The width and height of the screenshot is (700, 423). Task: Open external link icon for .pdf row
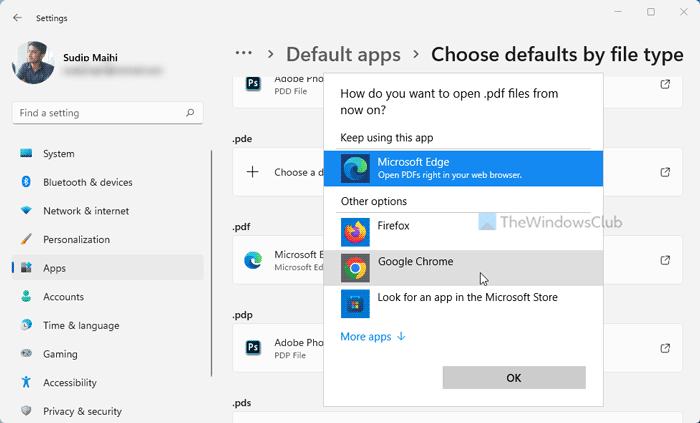coord(665,260)
